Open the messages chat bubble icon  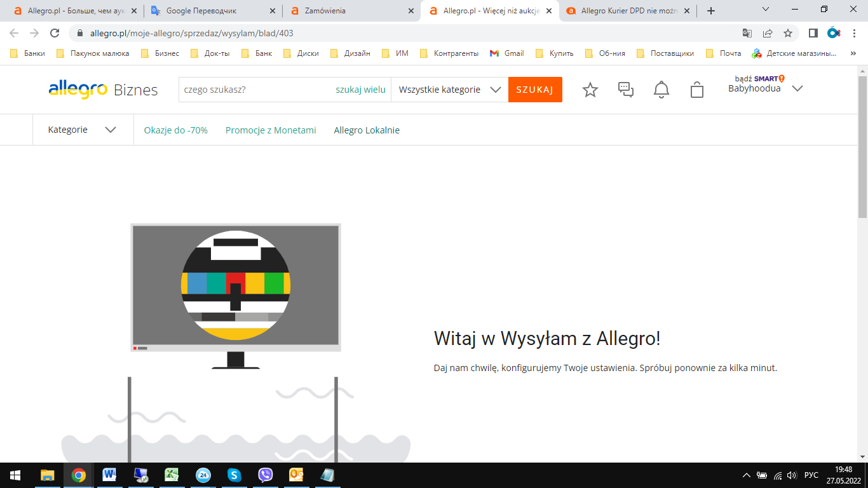tap(626, 90)
